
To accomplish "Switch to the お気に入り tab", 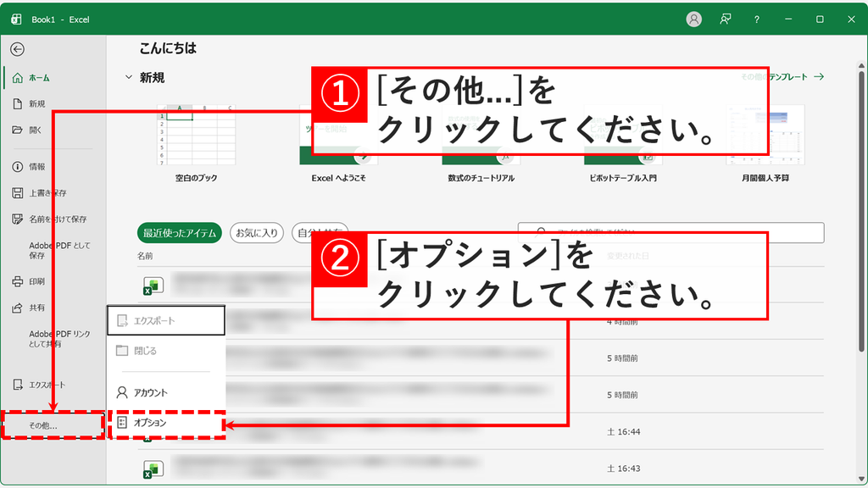I will tap(257, 233).
